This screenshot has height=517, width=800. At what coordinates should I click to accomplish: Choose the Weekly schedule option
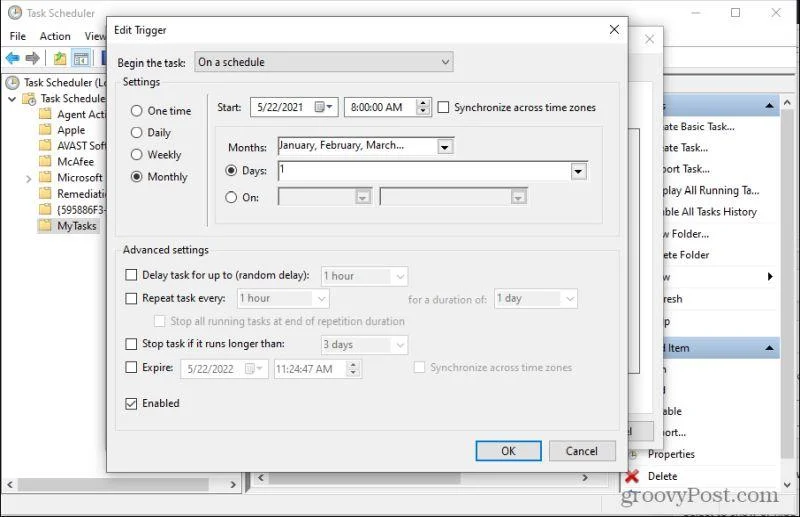pyautogui.click(x=136, y=155)
